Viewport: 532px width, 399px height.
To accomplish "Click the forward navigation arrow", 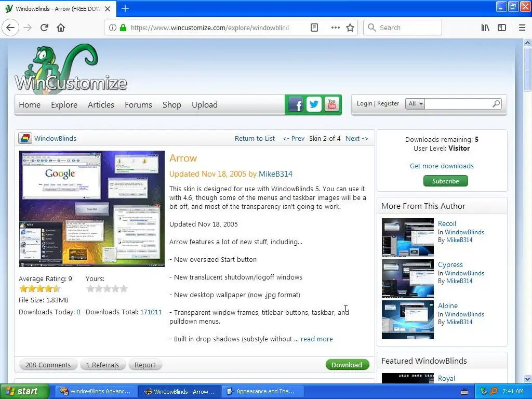I will (28, 28).
